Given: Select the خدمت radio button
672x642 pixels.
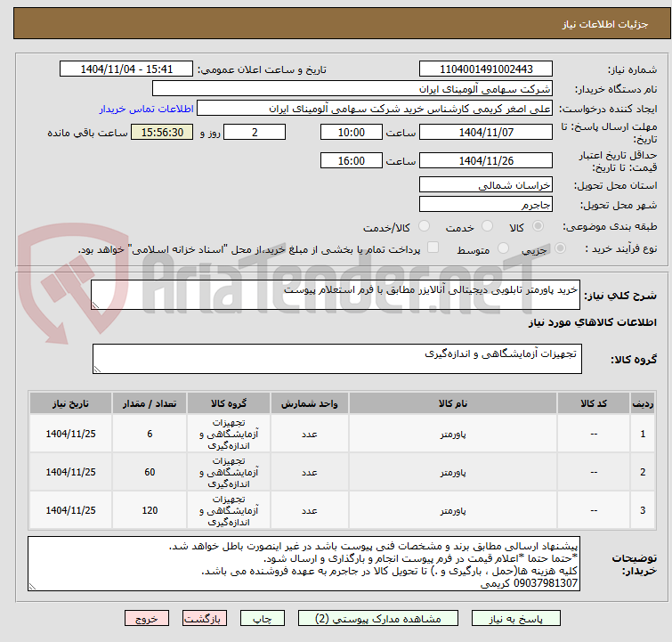Looking at the screenshot, I should click(x=487, y=226).
